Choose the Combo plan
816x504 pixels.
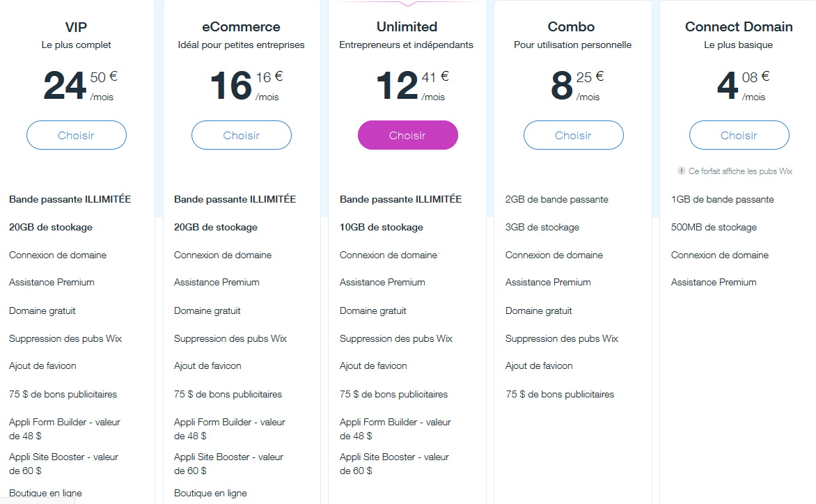[573, 135]
